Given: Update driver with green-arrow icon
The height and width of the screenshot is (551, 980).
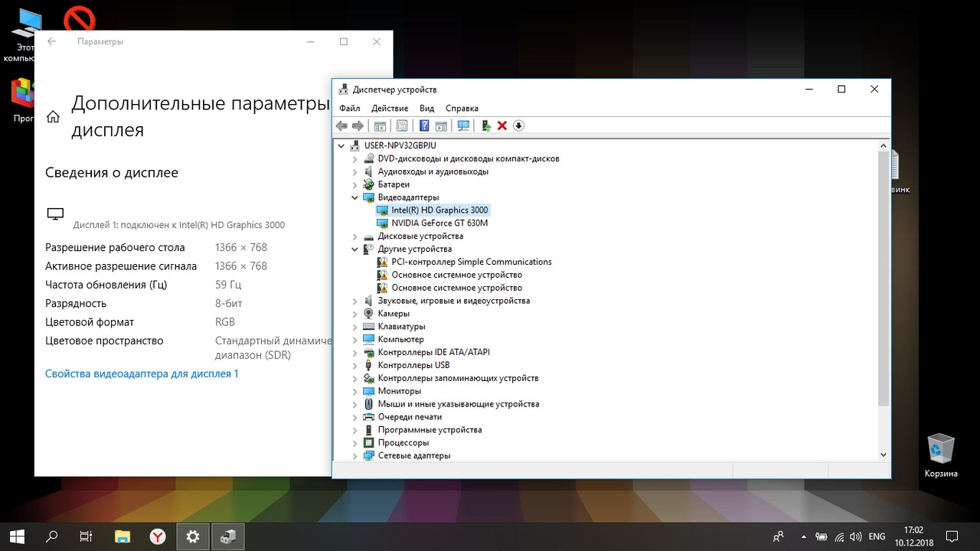Looking at the screenshot, I should pos(485,126).
